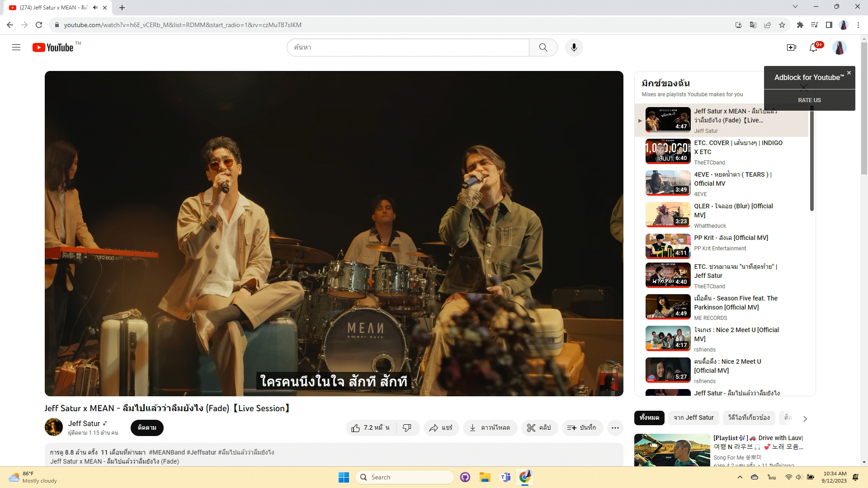Open more actions three-dot menu
Viewport: 868px width, 488px height.
coord(615,428)
